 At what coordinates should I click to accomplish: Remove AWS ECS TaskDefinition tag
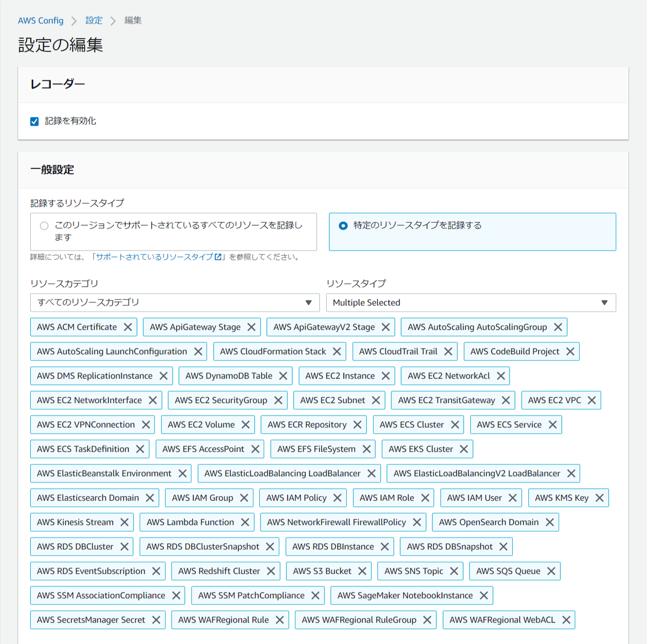pyautogui.click(x=140, y=449)
